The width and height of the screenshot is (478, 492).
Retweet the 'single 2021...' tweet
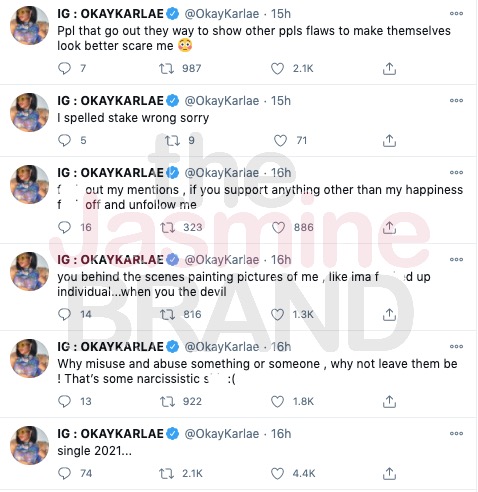(167, 473)
